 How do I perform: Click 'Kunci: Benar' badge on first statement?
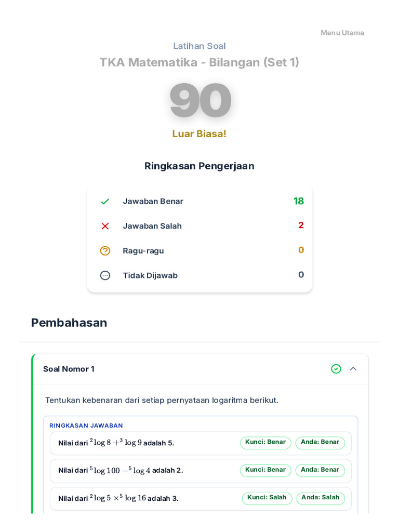click(265, 443)
